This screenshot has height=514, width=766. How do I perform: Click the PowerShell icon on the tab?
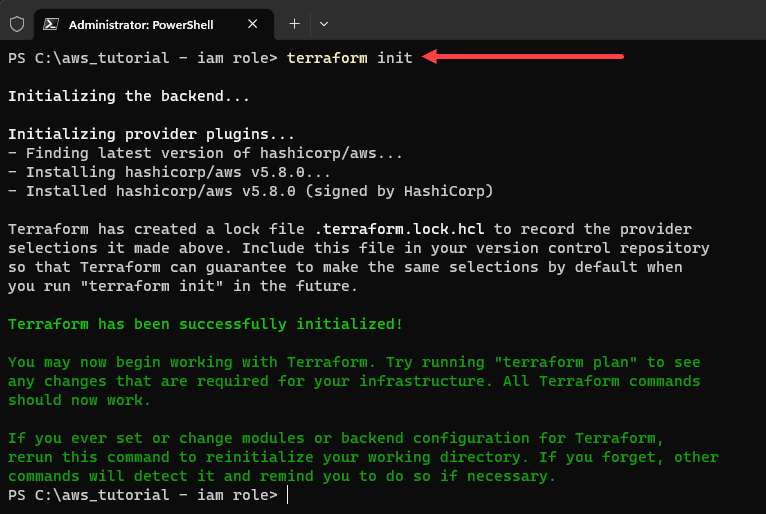51,24
